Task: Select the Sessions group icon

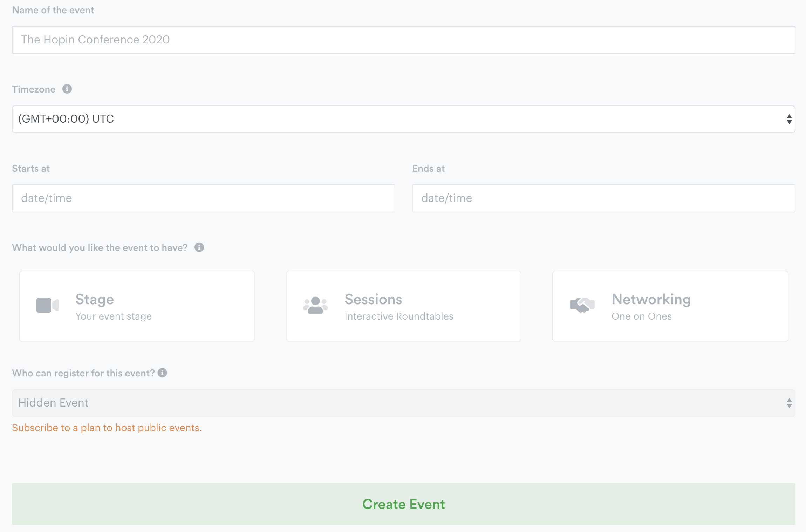Action: 315,305
